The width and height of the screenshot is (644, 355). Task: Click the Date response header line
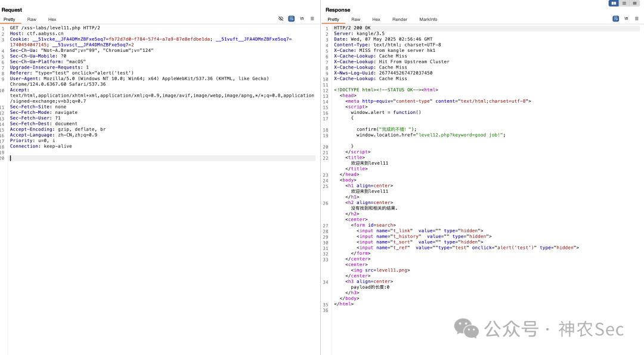(x=383, y=39)
